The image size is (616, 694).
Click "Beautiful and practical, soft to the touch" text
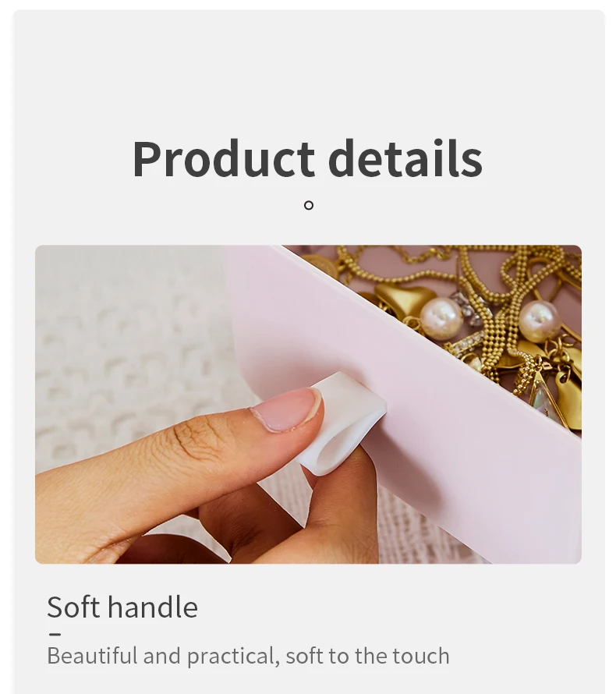pyautogui.click(x=248, y=656)
